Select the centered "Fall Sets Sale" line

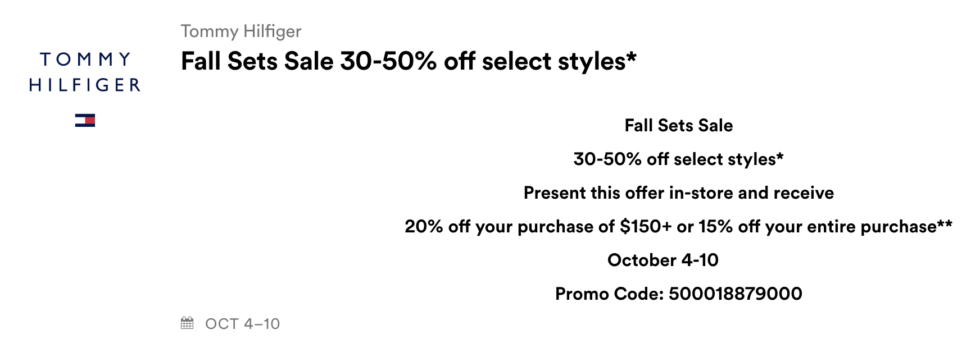[x=678, y=125]
